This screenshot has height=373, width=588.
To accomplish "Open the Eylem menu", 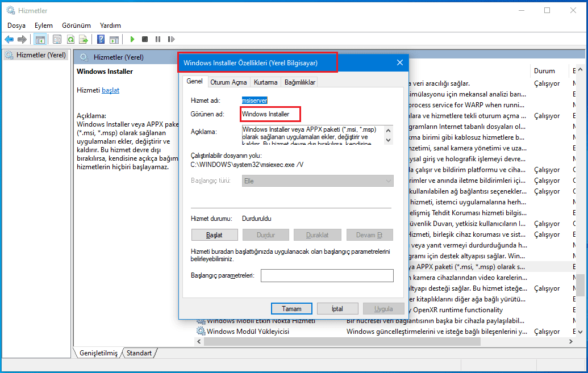I will coord(44,26).
